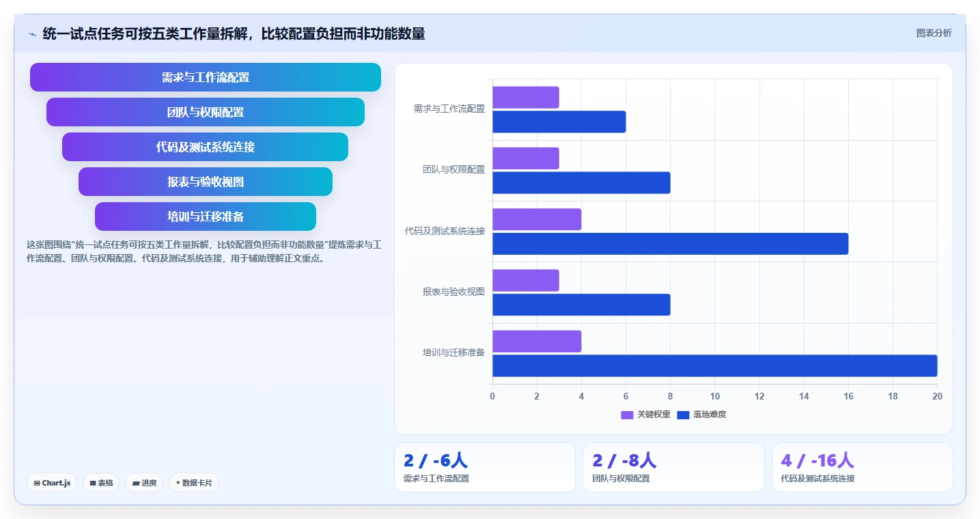This screenshot has width=980, height=519.
Task: Click the blue 落地难度 bar for 团队与权限配置
Action: pyautogui.click(x=581, y=183)
